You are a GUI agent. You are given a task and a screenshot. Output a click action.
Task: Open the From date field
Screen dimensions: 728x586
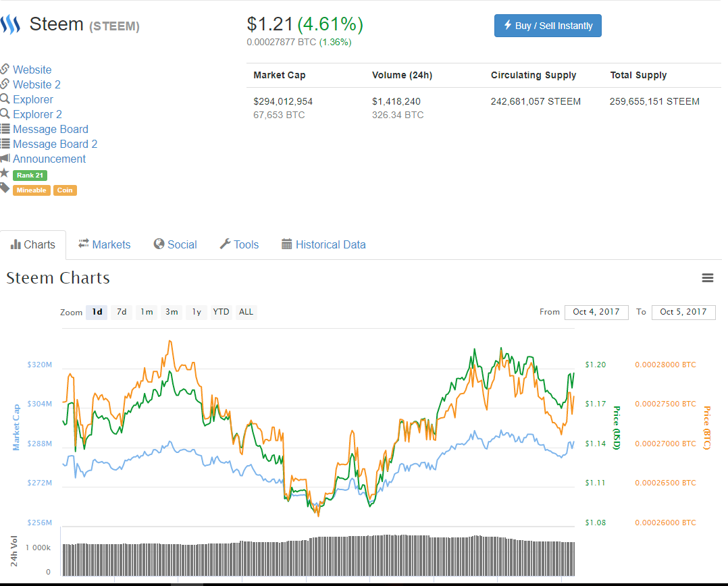click(596, 312)
